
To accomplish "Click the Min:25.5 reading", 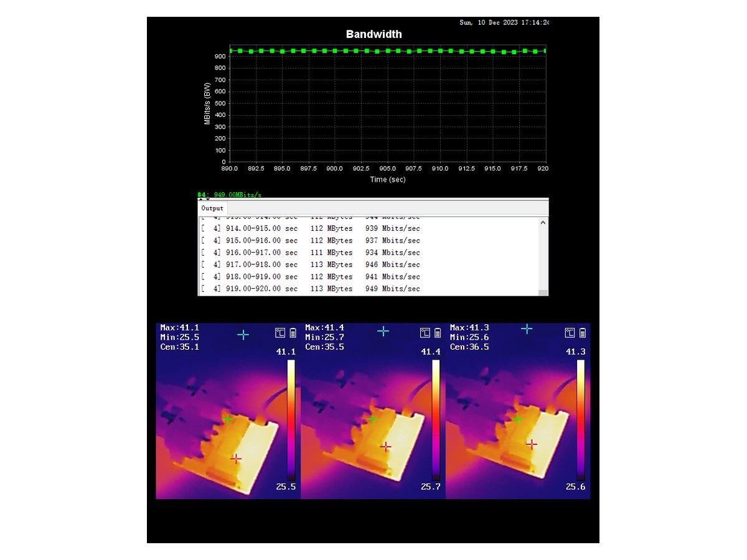I will click(x=180, y=337).
